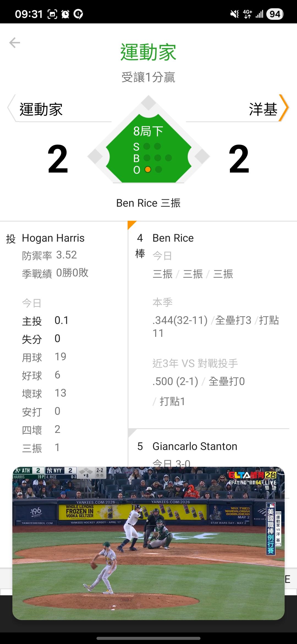Tap the muted sound status icon

click(234, 14)
